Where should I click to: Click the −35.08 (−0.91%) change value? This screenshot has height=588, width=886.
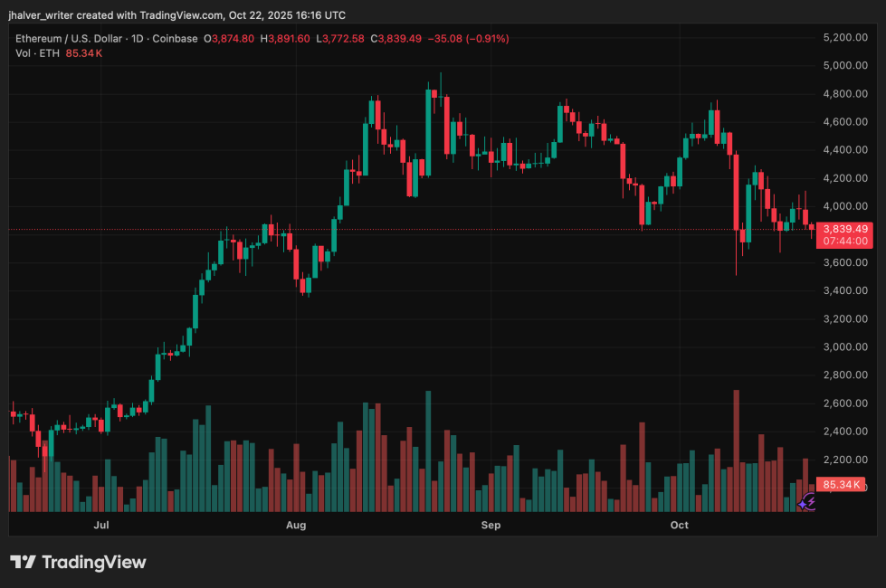point(471,38)
